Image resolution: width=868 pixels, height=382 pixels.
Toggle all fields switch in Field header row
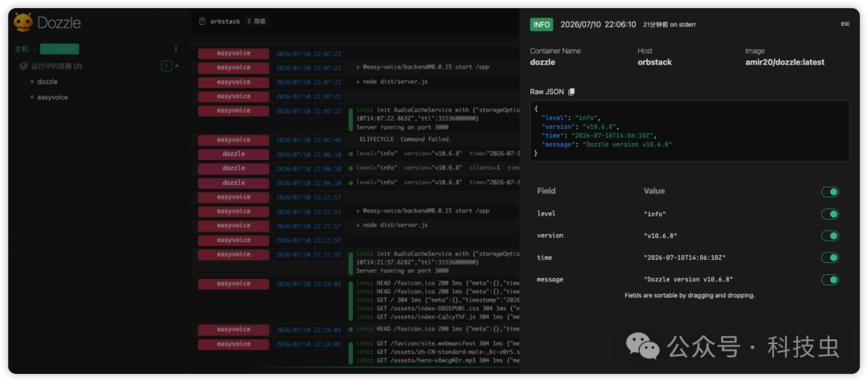829,191
